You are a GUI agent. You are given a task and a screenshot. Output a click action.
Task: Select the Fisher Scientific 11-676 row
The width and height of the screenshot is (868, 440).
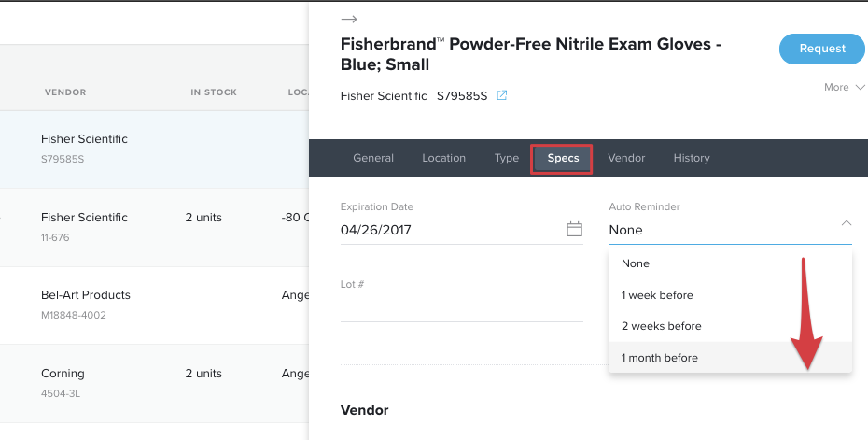(x=154, y=227)
